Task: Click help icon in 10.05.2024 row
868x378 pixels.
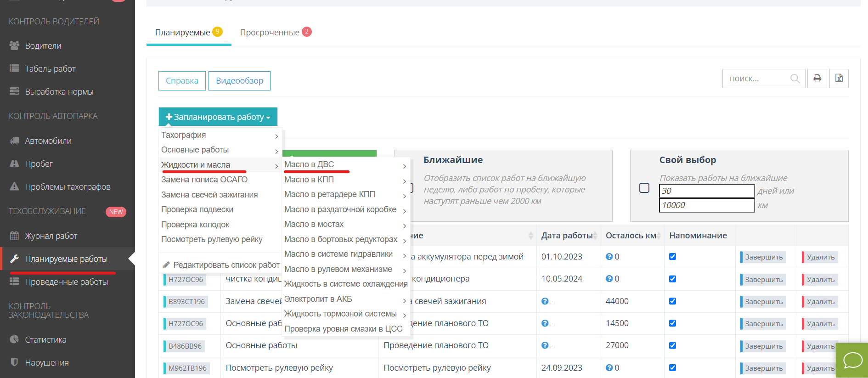Action: 609,279
